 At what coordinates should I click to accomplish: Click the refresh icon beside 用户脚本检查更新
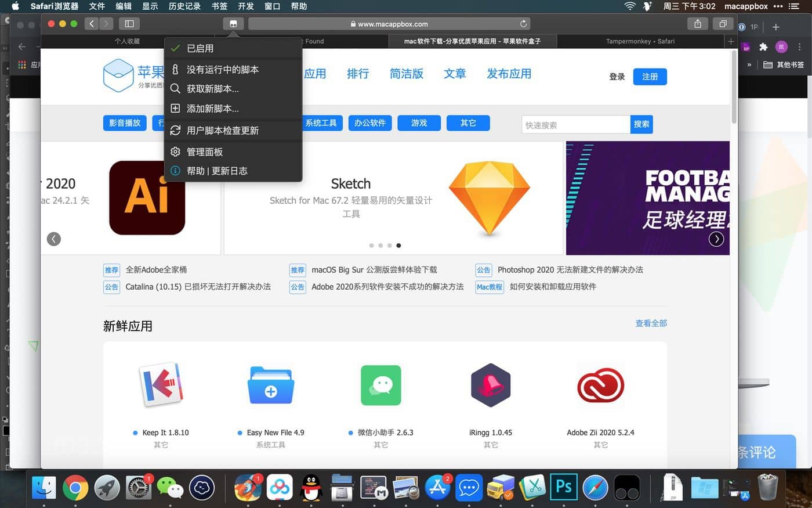[175, 130]
